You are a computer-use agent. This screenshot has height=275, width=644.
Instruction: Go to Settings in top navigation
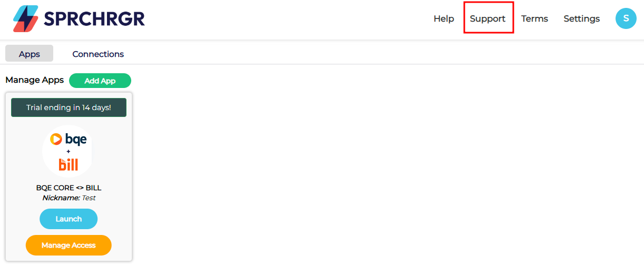point(582,18)
